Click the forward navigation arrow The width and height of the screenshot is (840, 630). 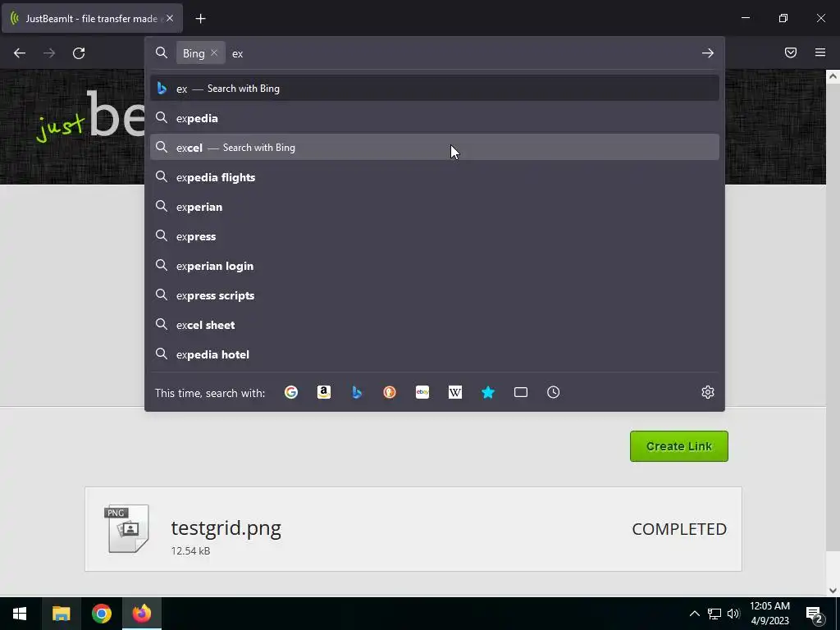[x=48, y=53]
